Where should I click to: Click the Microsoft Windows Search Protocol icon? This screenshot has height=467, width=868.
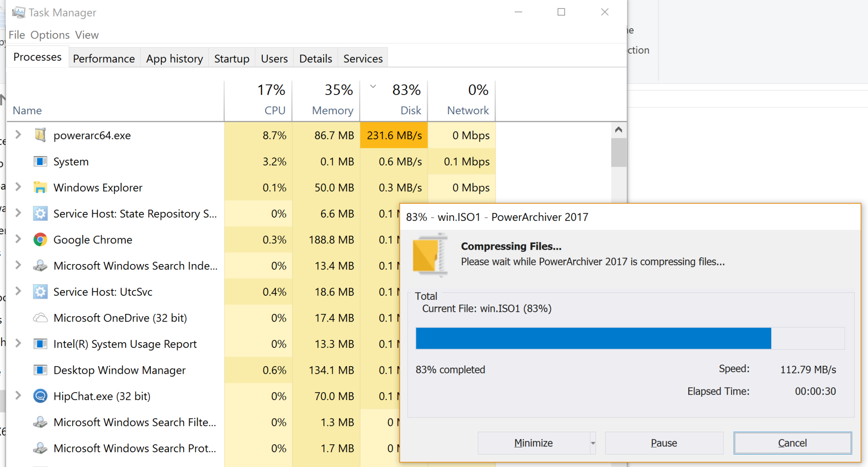(40, 448)
